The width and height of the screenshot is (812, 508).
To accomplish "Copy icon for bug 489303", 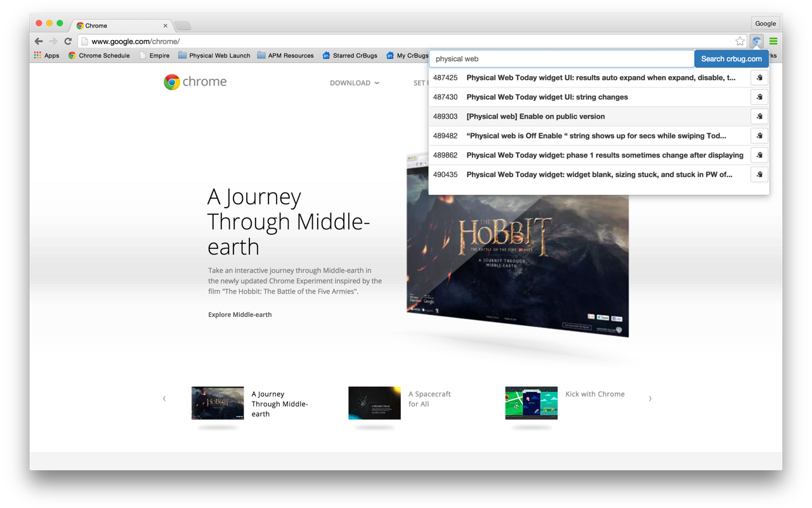I will pyautogui.click(x=759, y=116).
